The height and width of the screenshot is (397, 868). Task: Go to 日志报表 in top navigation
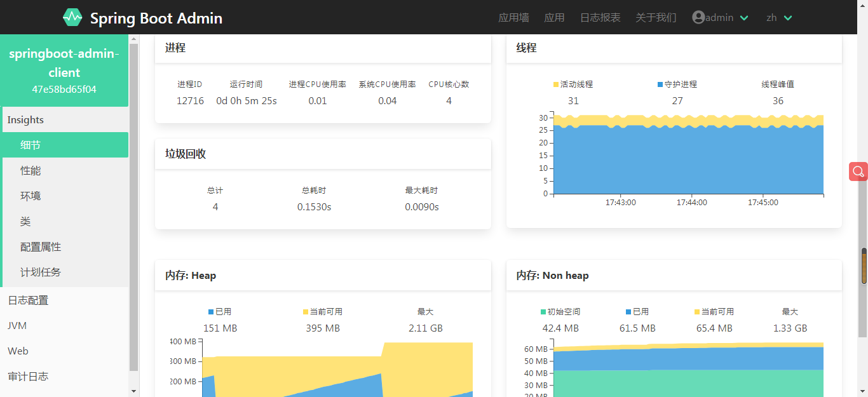(x=600, y=17)
